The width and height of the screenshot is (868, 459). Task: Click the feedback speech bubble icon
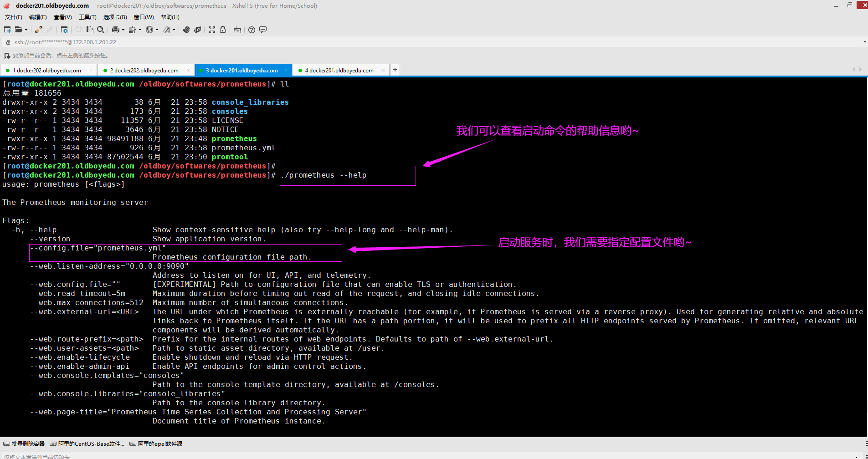[x=263, y=30]
